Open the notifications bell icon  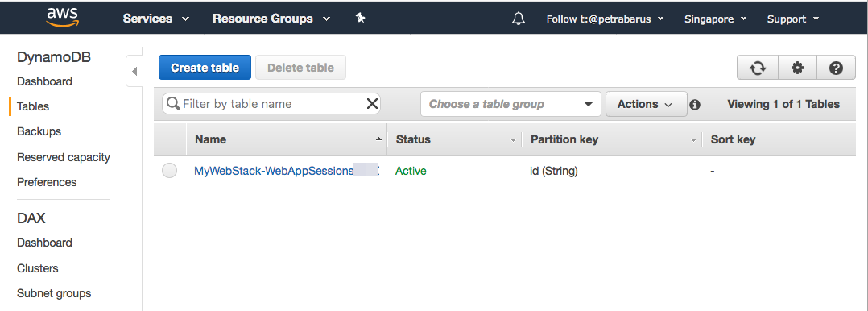coord(519,19)
